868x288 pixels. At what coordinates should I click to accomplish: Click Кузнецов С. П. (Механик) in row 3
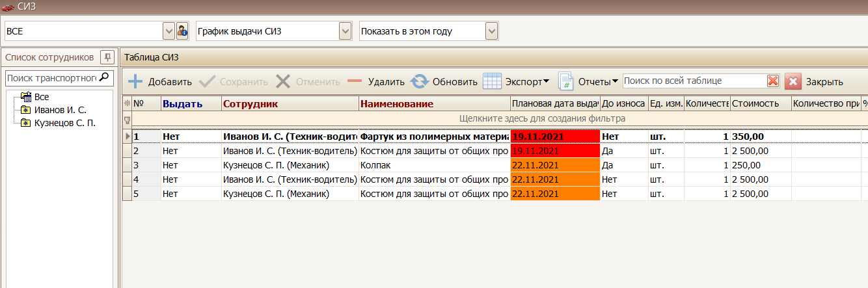290,165
